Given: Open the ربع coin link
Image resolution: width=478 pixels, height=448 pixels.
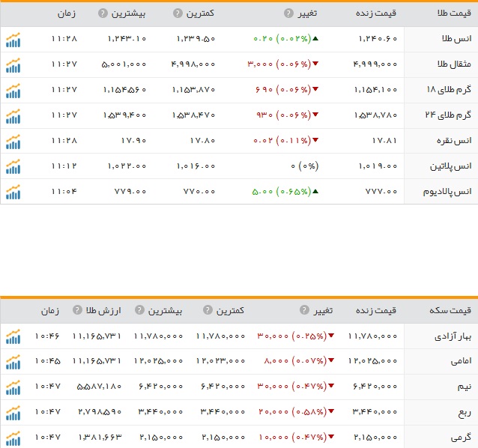Looking at the screenshot, I should tap(465, 413).
